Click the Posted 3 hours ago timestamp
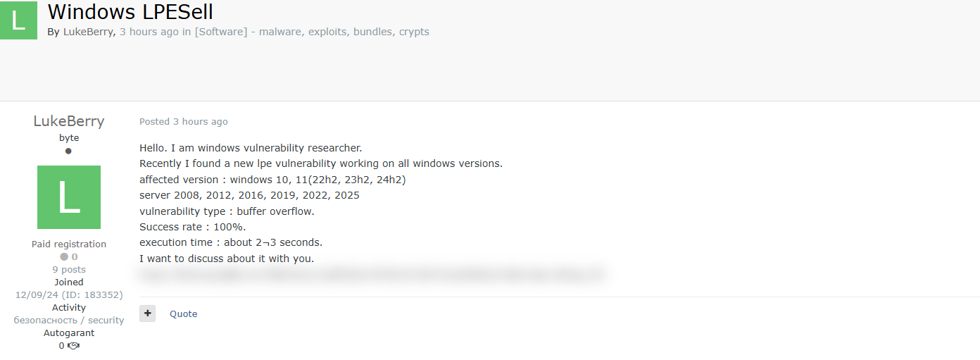Image resolution: width=980 pixels, height=360 pixels. (x=184, y=122)
